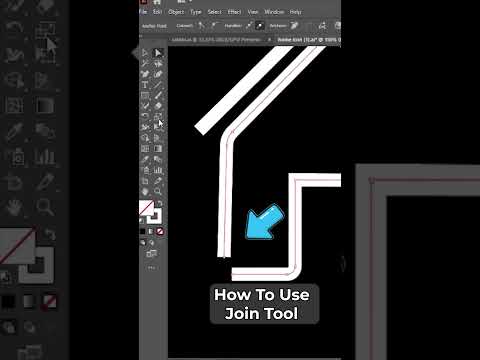The height and width of the screenshot is (360, 480).
Task: Select the Direct Selection tool
Action: coord(158,53)
